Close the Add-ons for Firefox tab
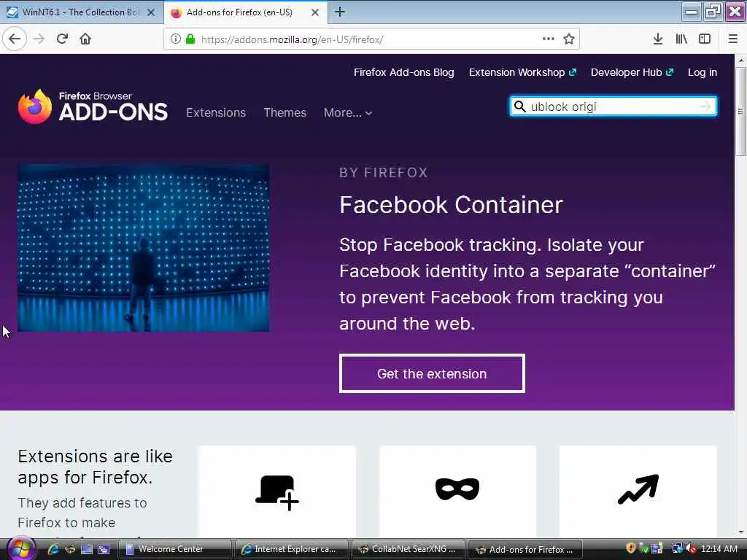Screen dimensions: 747x560 315,12
